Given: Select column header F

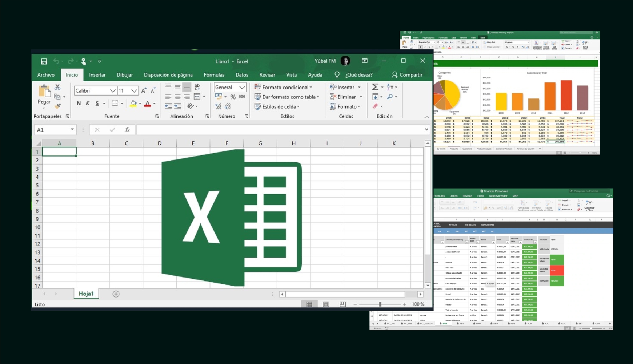Looking at the screenshot, I should pyautogui.click(x=227, y=143).
